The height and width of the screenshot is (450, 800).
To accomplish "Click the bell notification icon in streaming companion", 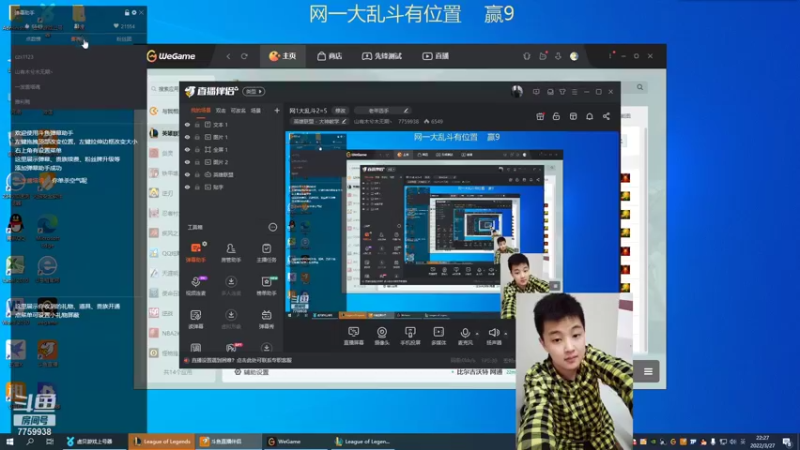I will tap(589, 116).
